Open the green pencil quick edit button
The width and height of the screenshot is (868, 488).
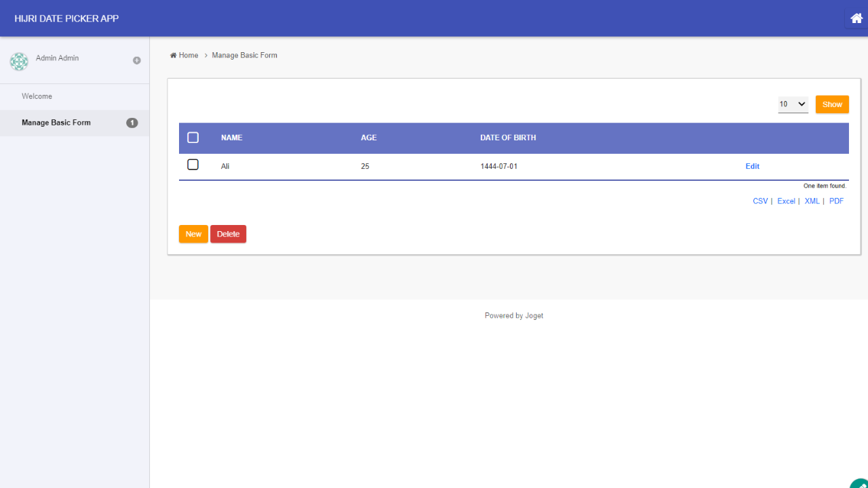(x=860, y=482)
